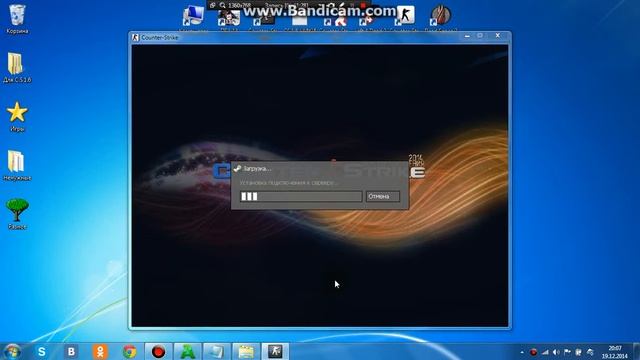This screenshot has width=640, height=360.
Task: Click the Загрузка dialog title bar
Action: pos(320,169)
